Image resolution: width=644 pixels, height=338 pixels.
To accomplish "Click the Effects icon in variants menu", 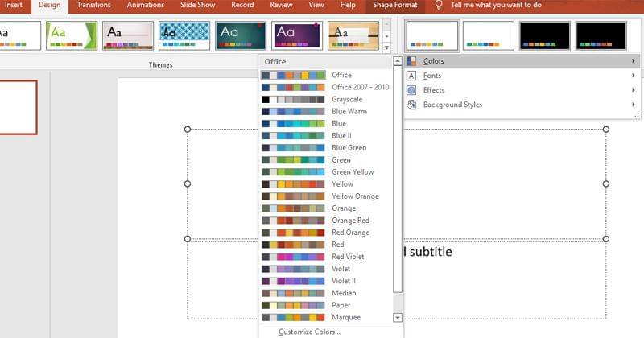I will pos(411,90).
